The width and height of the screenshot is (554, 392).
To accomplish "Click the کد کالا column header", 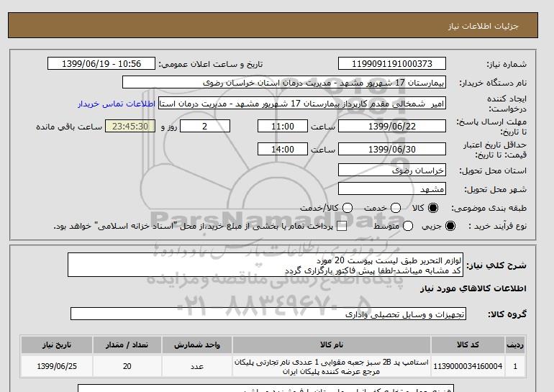I will tap(468, 345).
